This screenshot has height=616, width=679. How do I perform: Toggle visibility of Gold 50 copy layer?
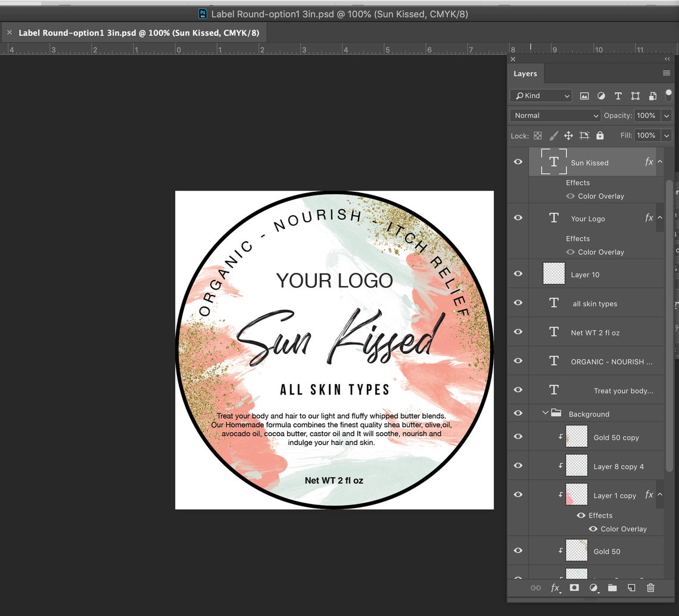(x=518, y=437)
